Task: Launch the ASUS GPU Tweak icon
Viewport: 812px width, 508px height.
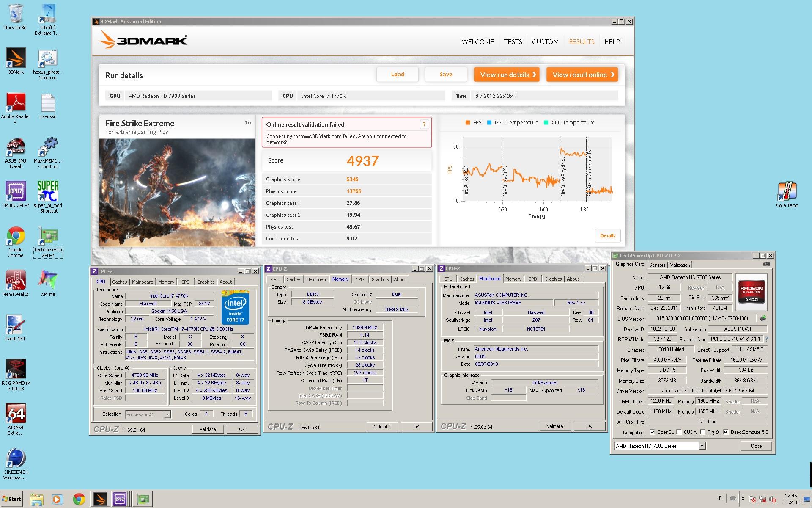Action: 16,153
